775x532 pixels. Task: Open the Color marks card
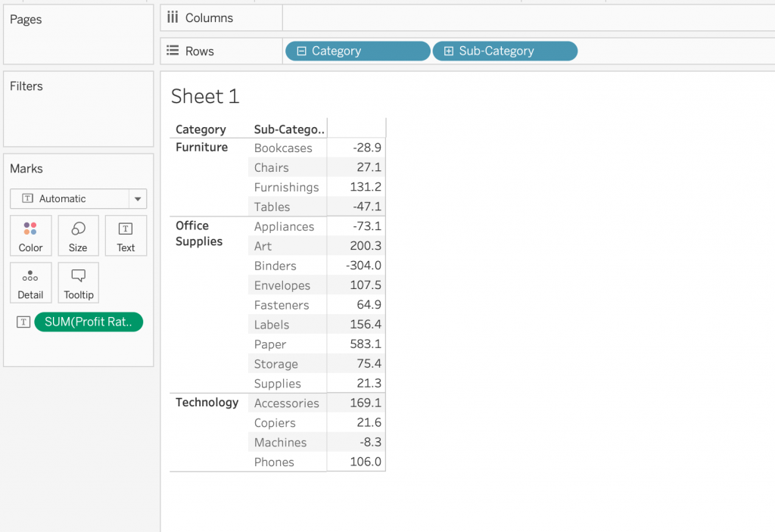[30, 236]
